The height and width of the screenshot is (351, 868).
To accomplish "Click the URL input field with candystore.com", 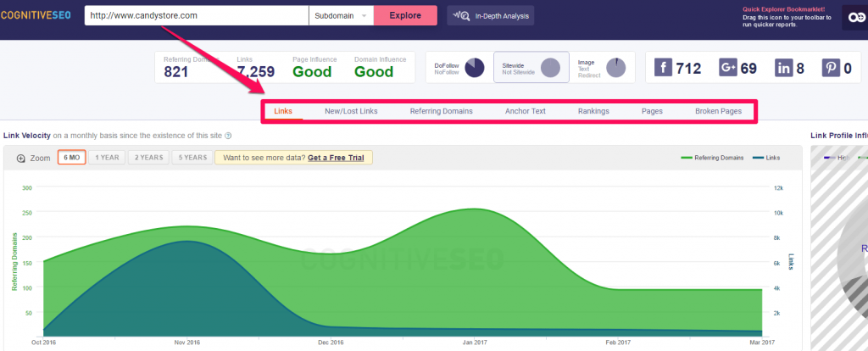I will point(197,15).
